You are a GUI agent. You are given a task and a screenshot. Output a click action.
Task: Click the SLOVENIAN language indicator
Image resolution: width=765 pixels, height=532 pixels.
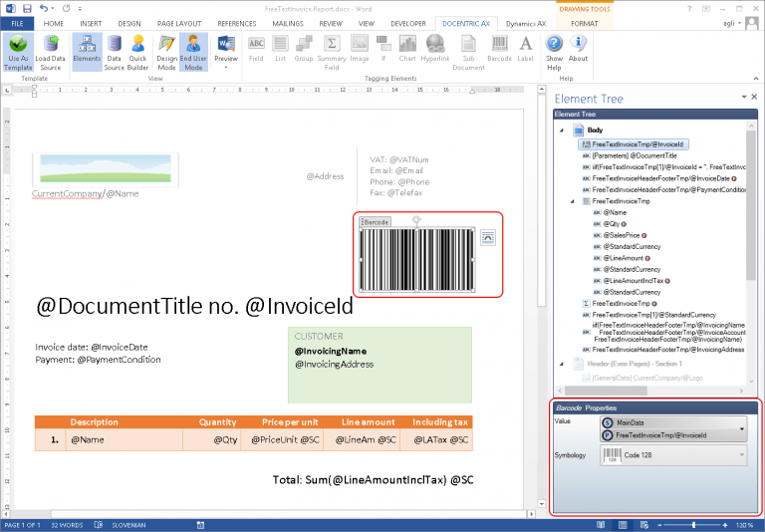pyautogui.click(x=128, y=525)
